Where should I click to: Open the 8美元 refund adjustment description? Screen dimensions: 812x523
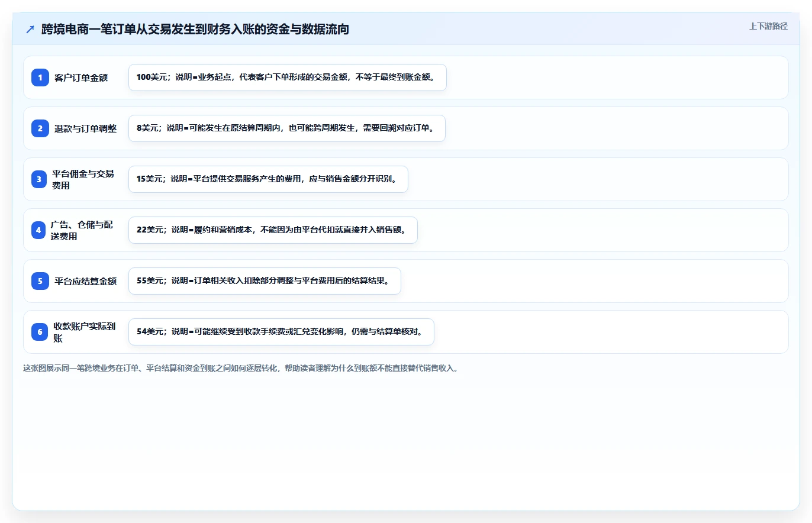click(286, 128)
